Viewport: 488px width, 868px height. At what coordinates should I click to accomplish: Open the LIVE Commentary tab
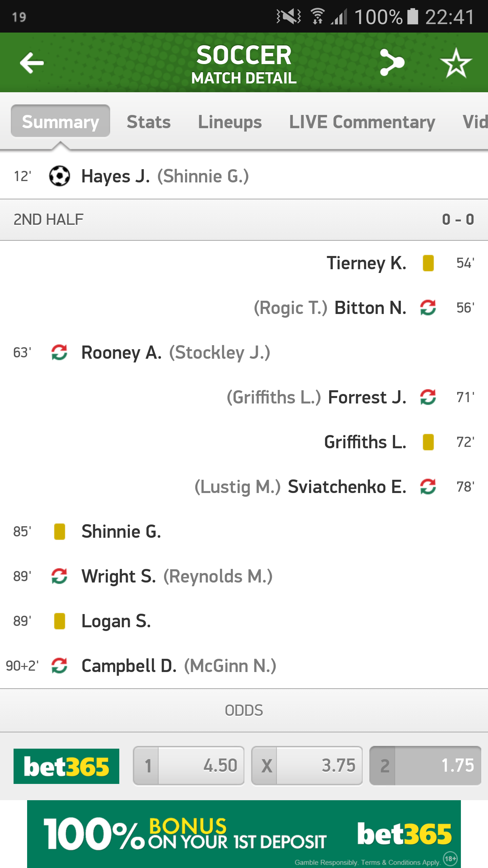(362, 122)
